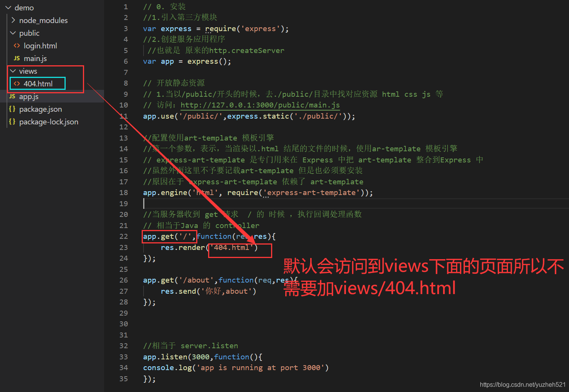Select app.js in the file tree
Image resolution: width=569 pixels, height=392 pixels.
29,96
